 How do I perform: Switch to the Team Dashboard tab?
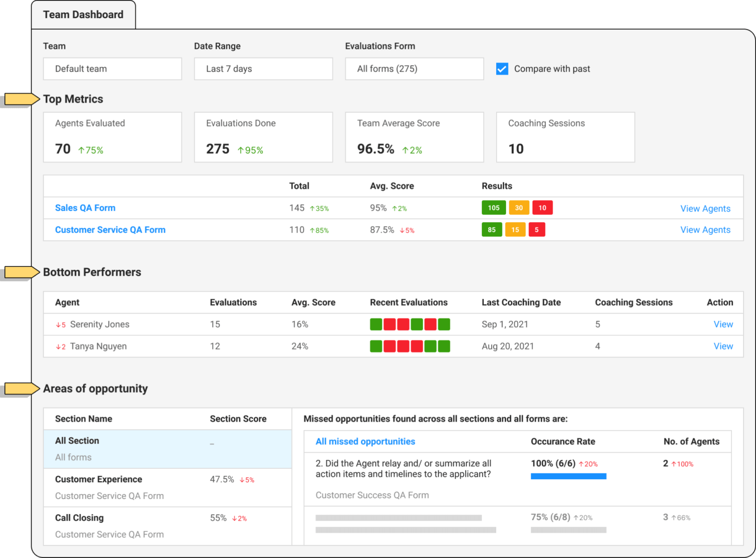point(83,14)
